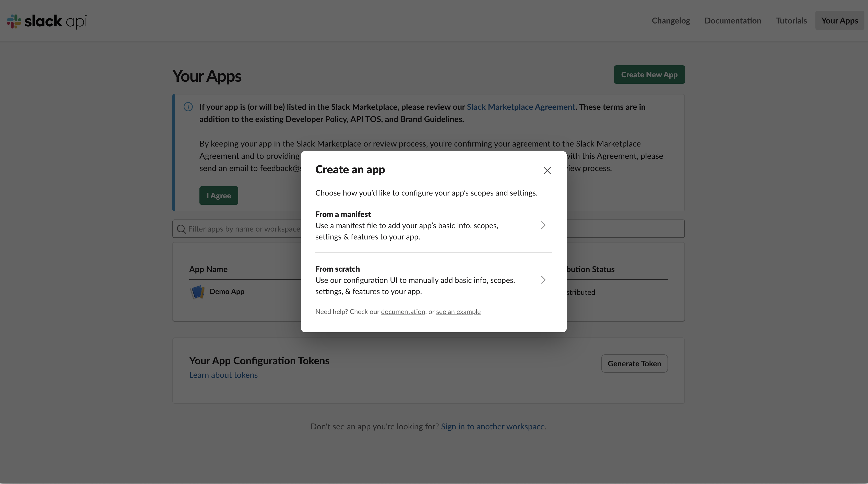Click the Slack API logo
The width and height of the screenshot is (868, 484).
(47, 21)
